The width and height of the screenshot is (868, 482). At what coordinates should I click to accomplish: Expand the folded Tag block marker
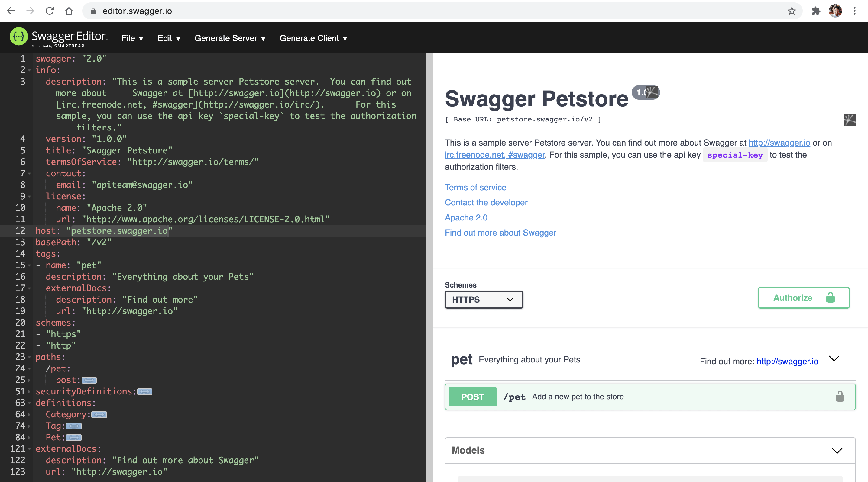[73, 426]
